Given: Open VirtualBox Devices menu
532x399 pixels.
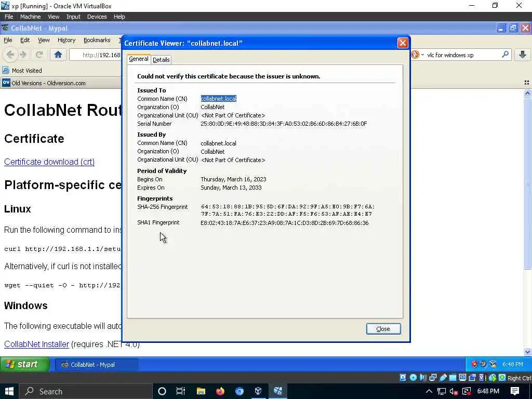Looking at the screenshot, I should point(97,17).
